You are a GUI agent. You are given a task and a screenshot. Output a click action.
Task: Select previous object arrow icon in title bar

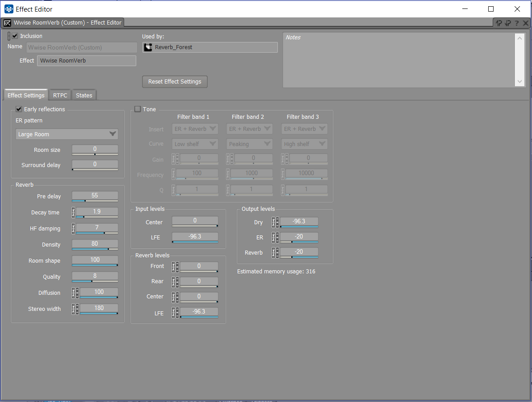tap(499, 23)
